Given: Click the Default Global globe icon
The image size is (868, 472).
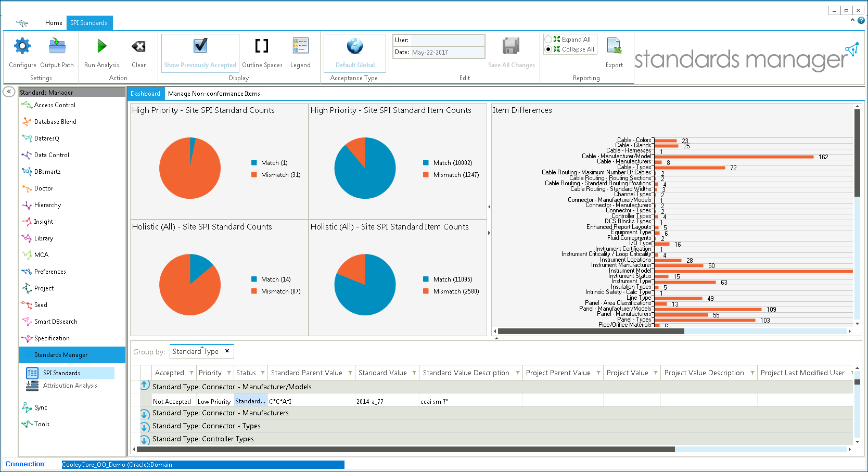Looking at the screenshot, I should coord(355,46).
